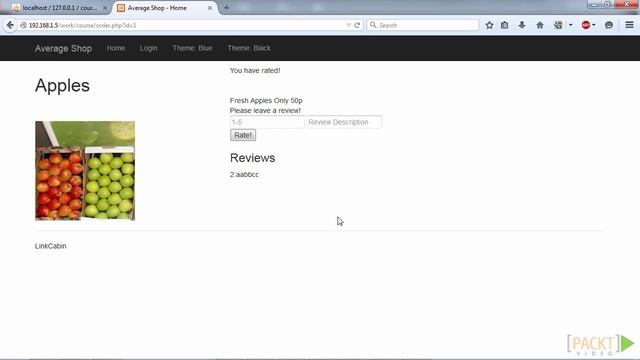Open the downloads arrow icon

522,25
